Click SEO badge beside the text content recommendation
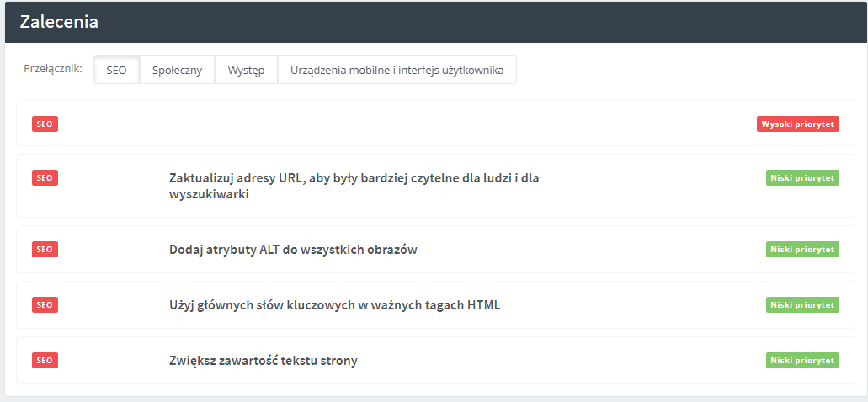Screen dimensions: 868x402 (x=45, y=360)
